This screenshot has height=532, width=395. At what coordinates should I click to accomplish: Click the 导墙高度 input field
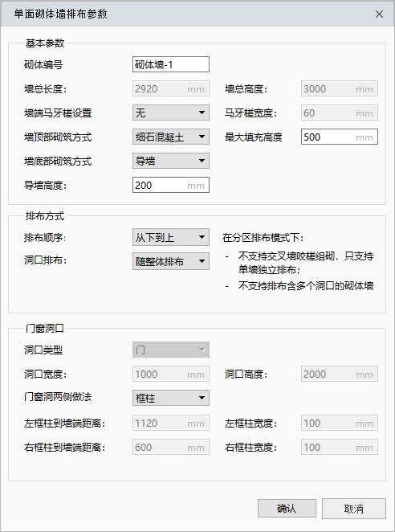pyautogui.click(x=171, y=185)
